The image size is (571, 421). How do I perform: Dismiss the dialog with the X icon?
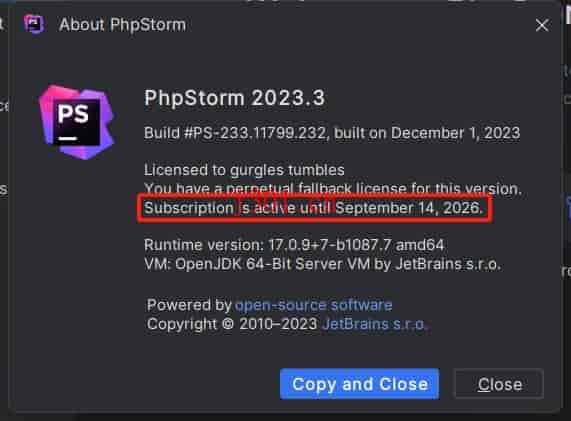pyautogui.click(x=542, y=25)
